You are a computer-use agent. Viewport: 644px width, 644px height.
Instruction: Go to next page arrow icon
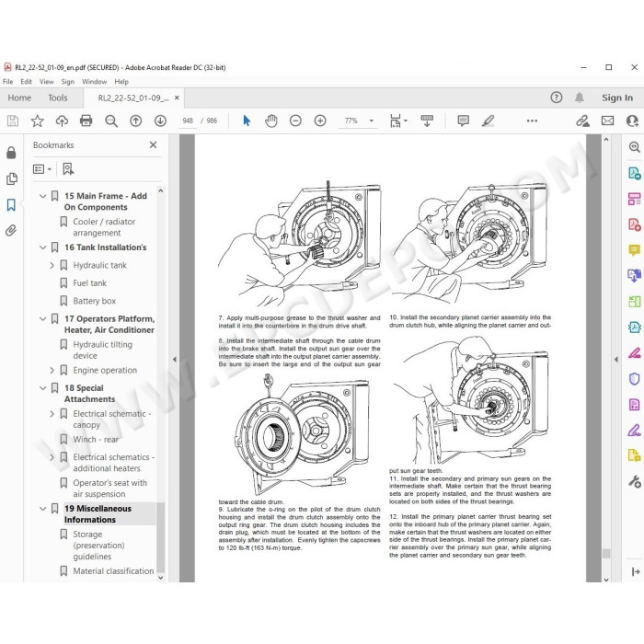(160, 121)
